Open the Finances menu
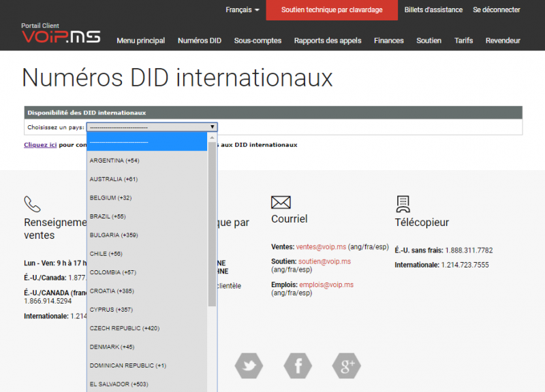This screenshot has height=392, width=545. click(x=389, y=41)
